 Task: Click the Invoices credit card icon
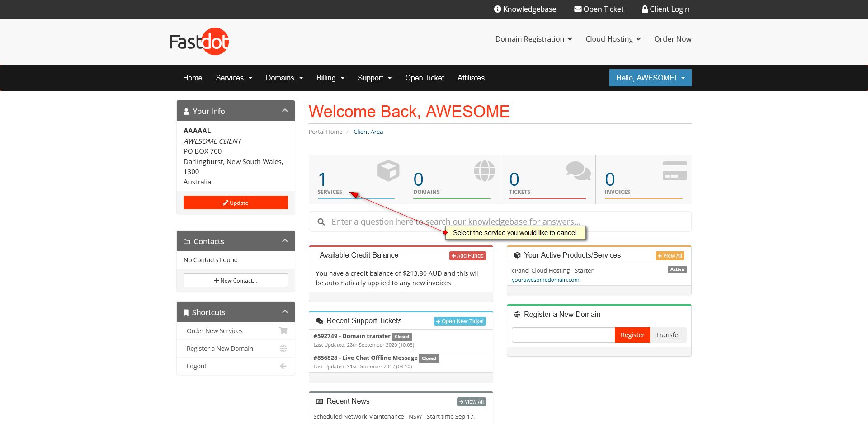click(x=675, y=171)
